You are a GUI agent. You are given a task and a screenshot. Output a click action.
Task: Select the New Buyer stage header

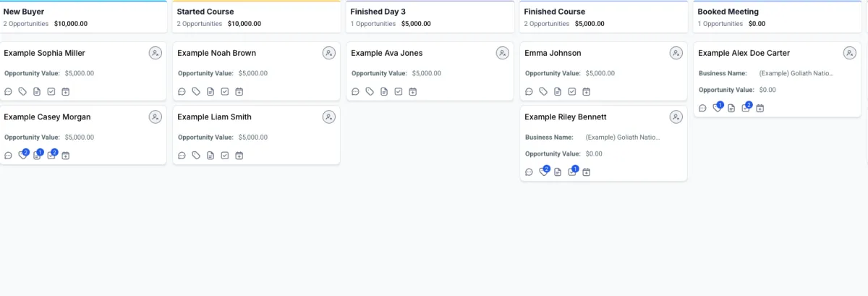(24, 12)
